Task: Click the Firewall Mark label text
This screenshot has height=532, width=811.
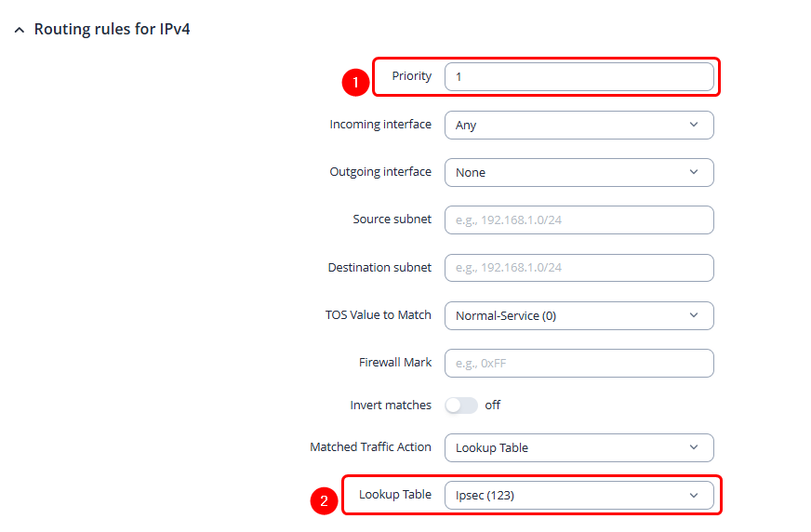Action: point(395,363)
